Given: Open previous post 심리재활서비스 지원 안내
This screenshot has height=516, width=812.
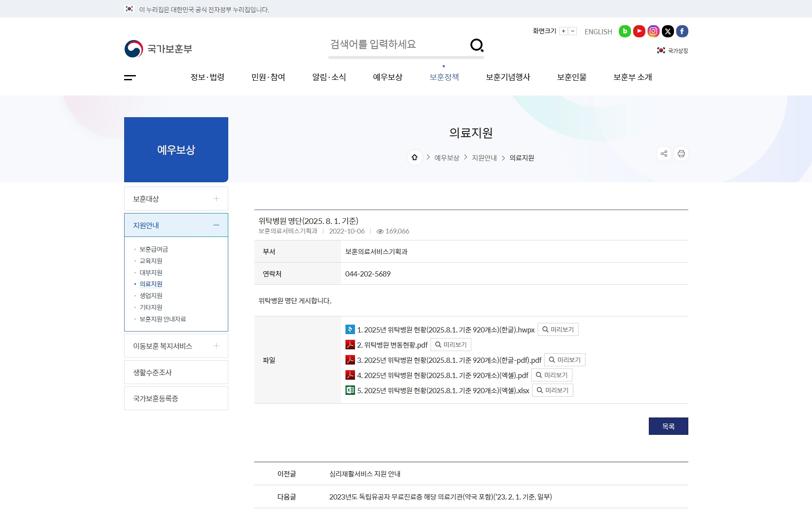Looking at the screenshot, I should point(365,474).
